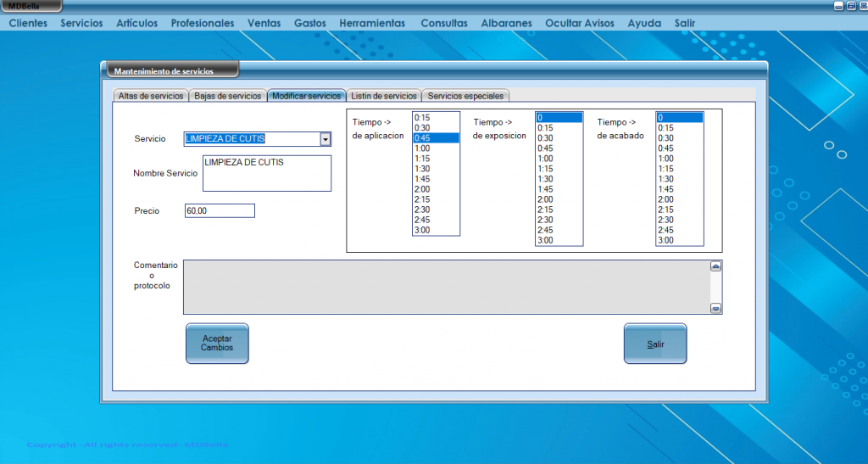Image resolution: width=868 pixels, height=464 pixels.
Task: Select 2:00 in Tiempo de aplicacion list
Action: click(x=436, y=189)
